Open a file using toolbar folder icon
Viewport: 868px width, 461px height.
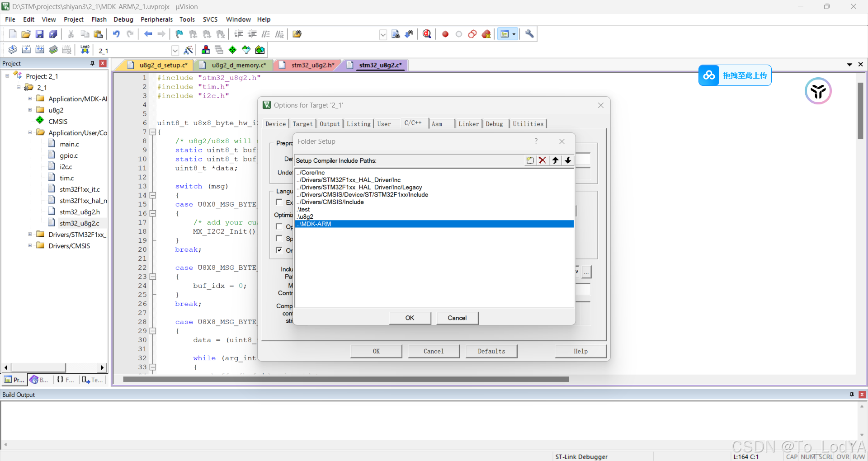click(x=26, y=34)
